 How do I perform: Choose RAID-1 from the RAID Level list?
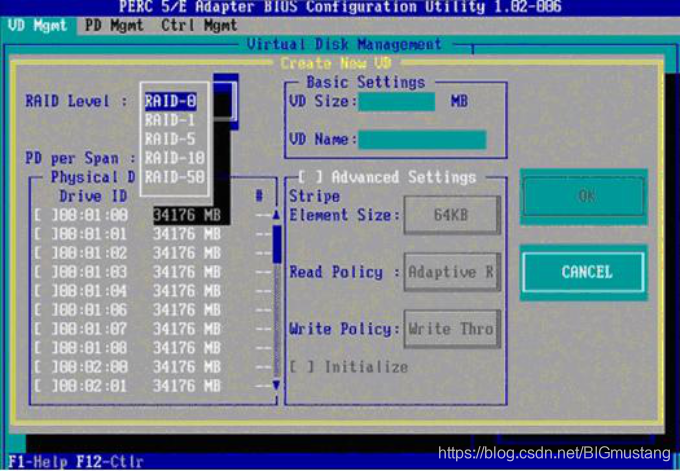point(170,120)
